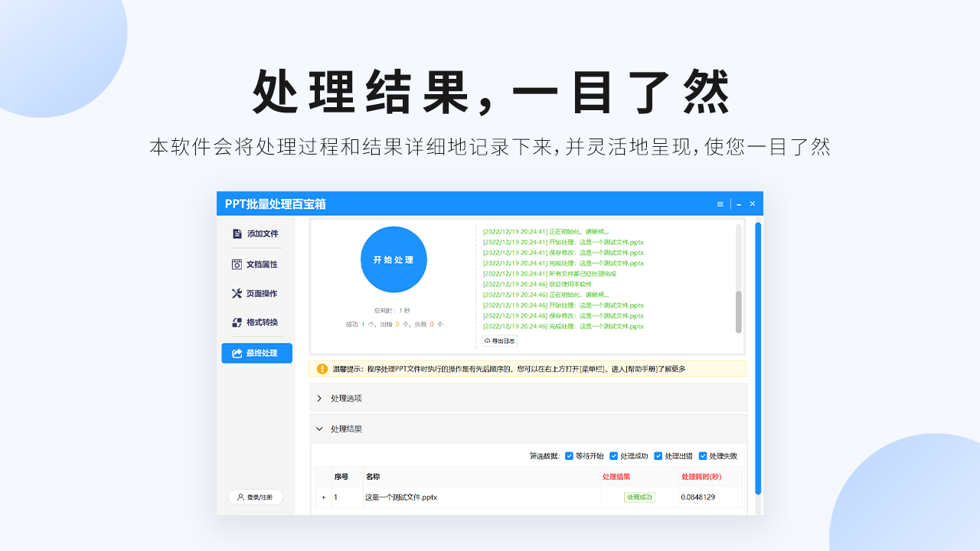Select the 格式转换 conversion icon
This screenshot has height=551, width=980.
237,323
